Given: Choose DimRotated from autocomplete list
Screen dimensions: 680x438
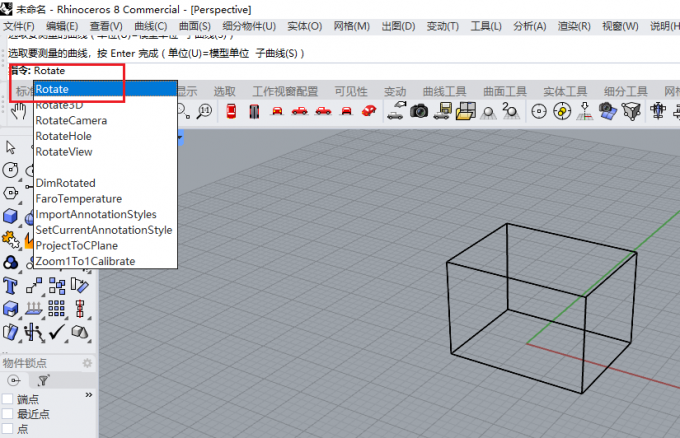Looking at the screenshot, I should [105, 183].
